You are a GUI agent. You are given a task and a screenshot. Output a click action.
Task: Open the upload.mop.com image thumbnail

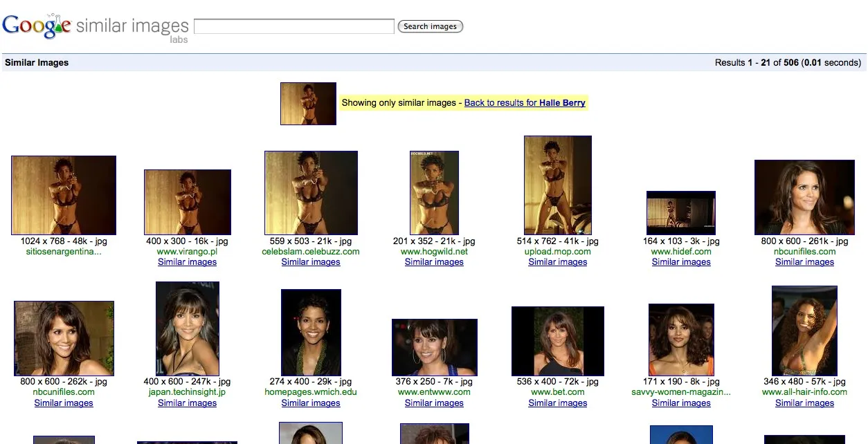coord(558,185)
